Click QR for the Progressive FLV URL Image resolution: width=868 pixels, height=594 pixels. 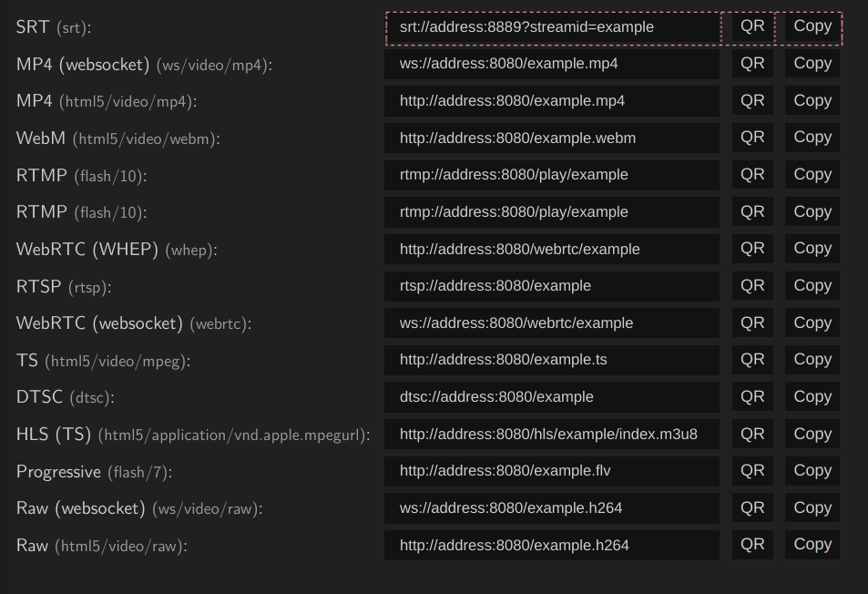[x=751, y=470]
